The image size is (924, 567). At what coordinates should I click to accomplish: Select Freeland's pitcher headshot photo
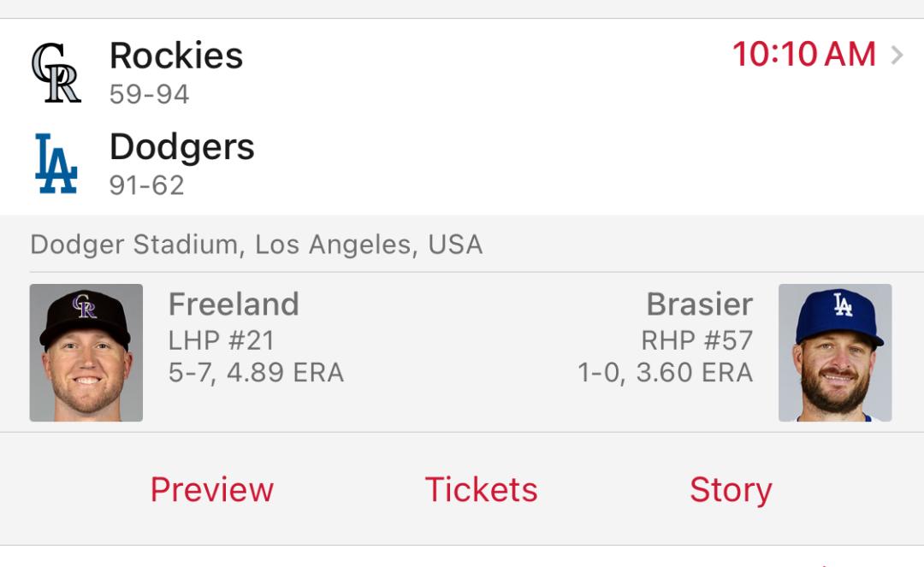point(86,352)
